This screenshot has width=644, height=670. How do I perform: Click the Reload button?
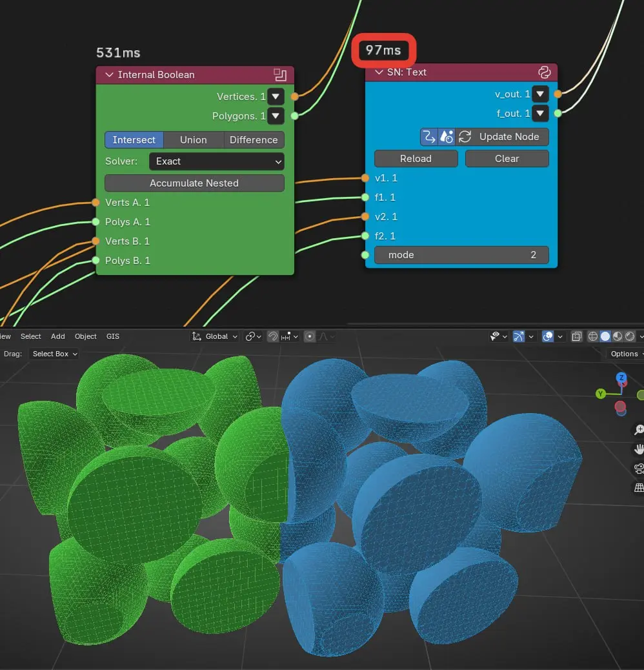pos(416,159)
